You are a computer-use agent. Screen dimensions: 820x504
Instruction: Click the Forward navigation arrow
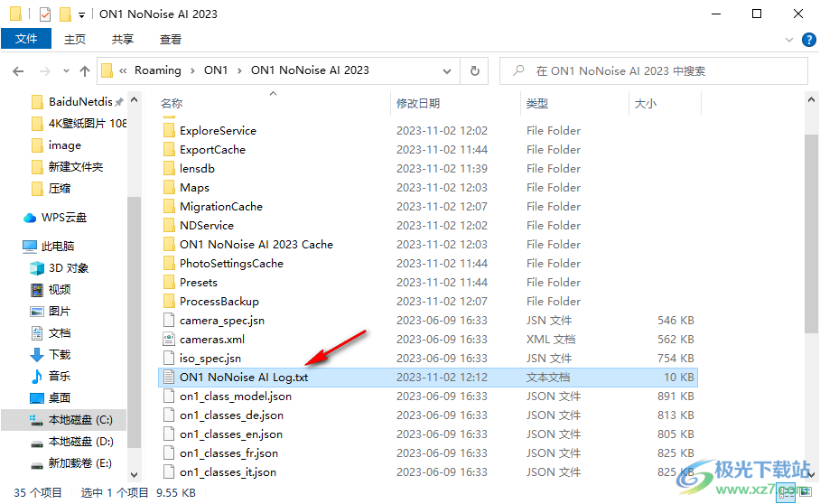(x=45, y=71)
